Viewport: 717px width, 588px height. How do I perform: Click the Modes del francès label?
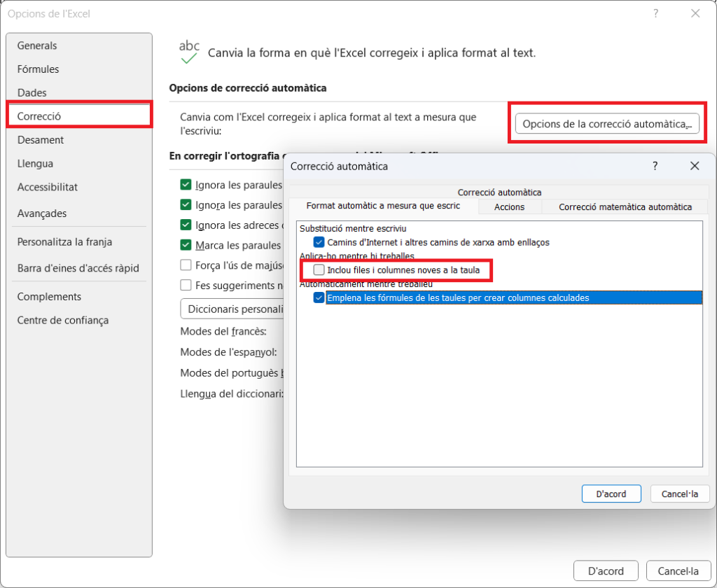223,332
